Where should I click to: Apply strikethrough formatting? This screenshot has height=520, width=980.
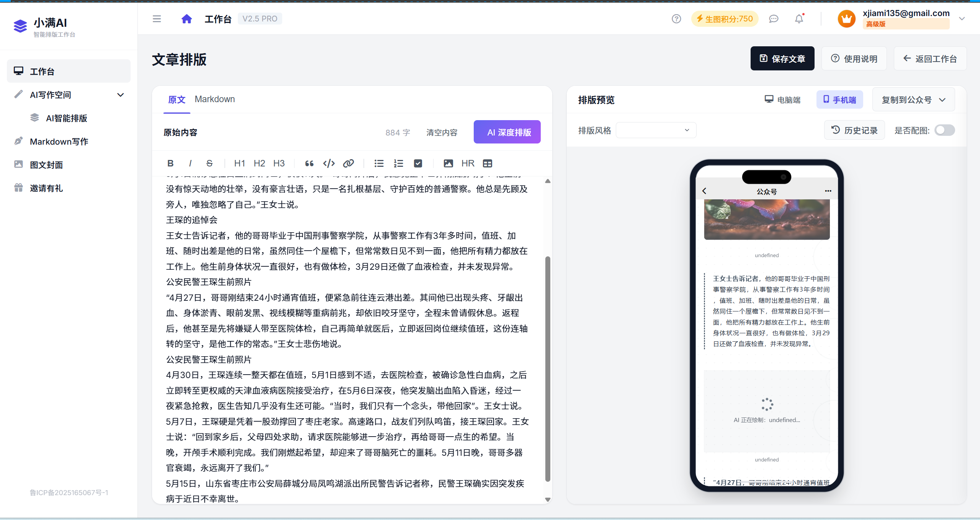209,163
